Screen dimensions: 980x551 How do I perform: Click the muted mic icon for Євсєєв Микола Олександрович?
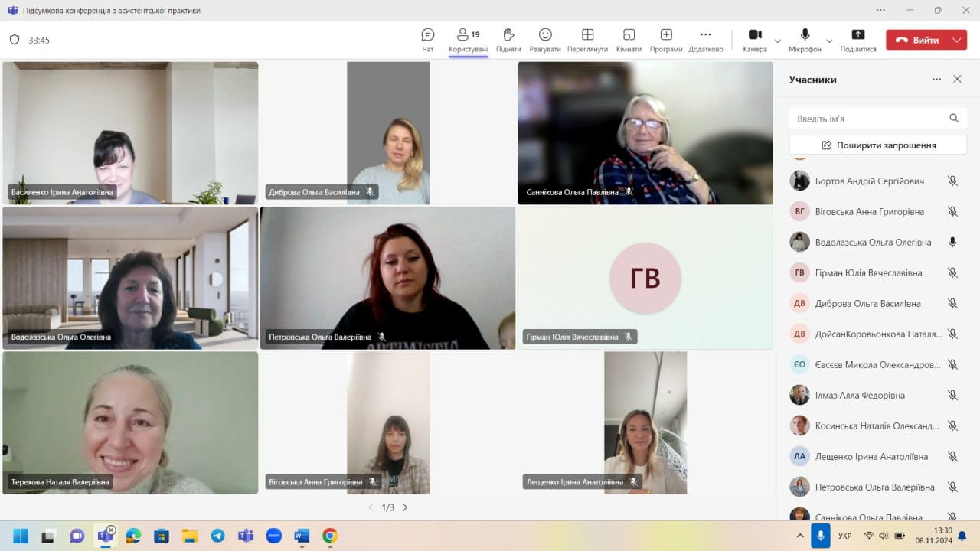coord(952,365)
